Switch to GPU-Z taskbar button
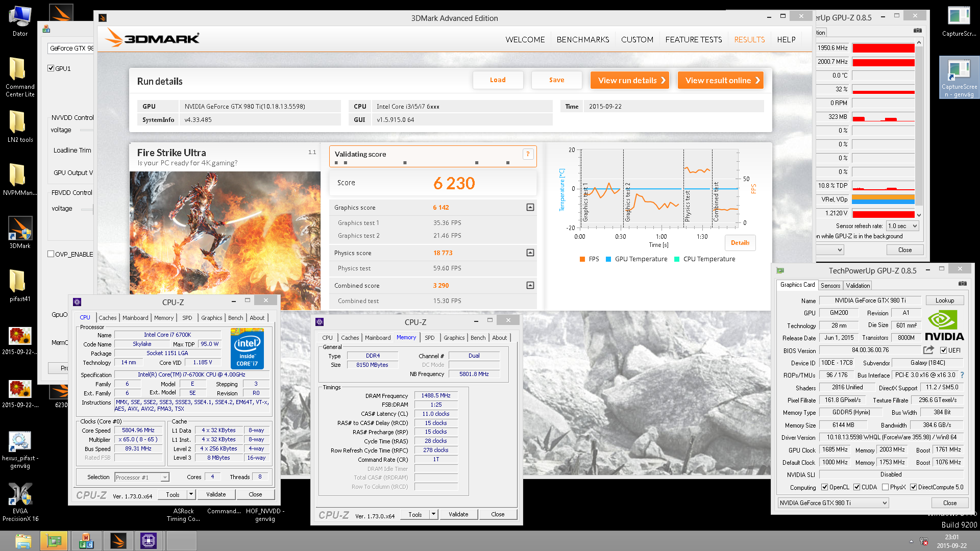This screenshot has width=980, height=551. 54,541
